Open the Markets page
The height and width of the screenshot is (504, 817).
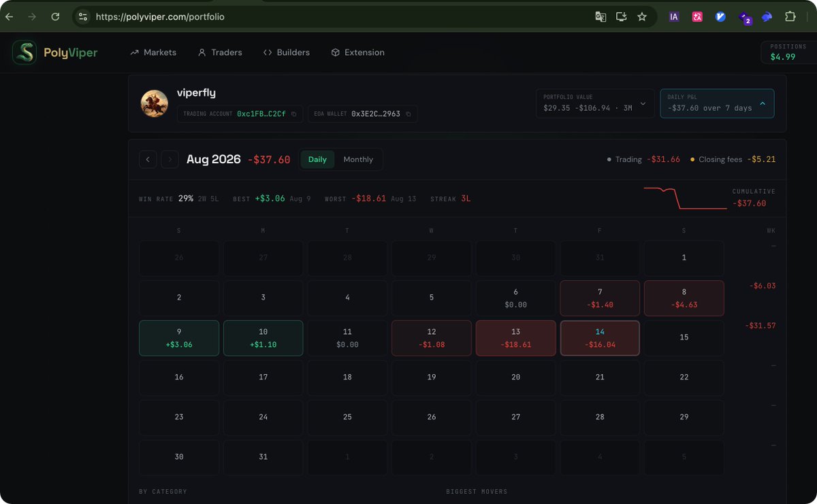153,52
